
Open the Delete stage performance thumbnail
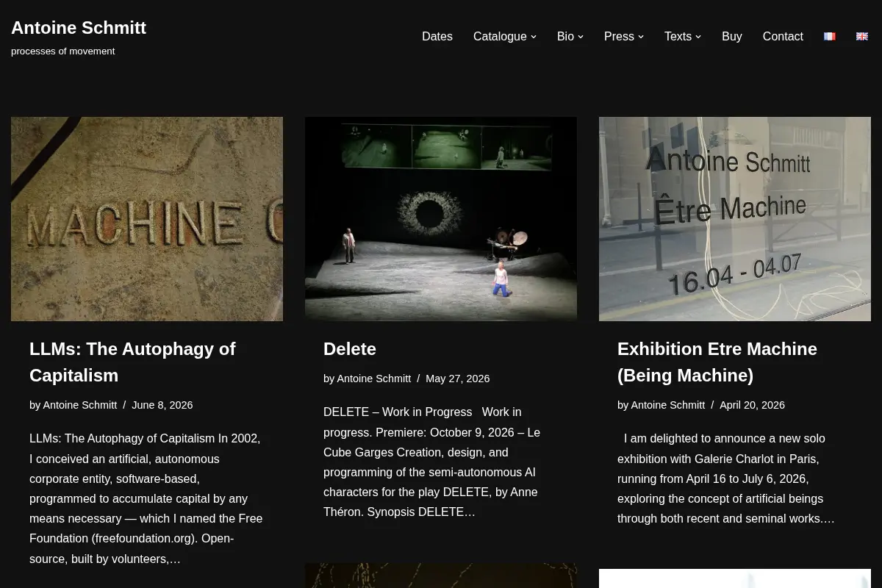[441, 219]
